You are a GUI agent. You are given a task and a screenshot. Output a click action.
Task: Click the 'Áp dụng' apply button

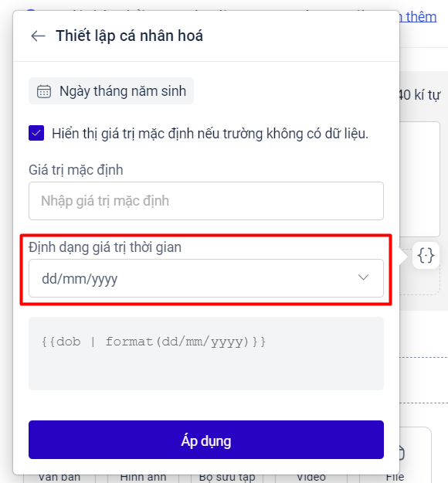206,440
